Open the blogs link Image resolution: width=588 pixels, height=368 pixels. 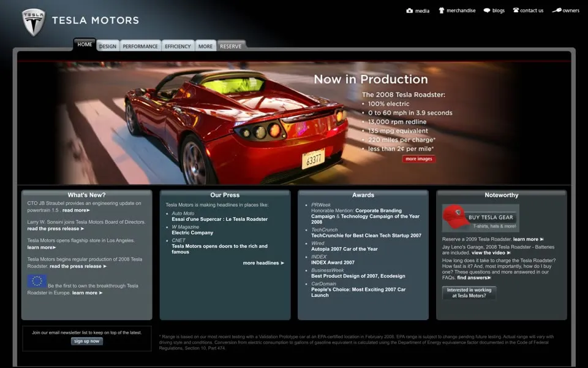click(499, 10)
